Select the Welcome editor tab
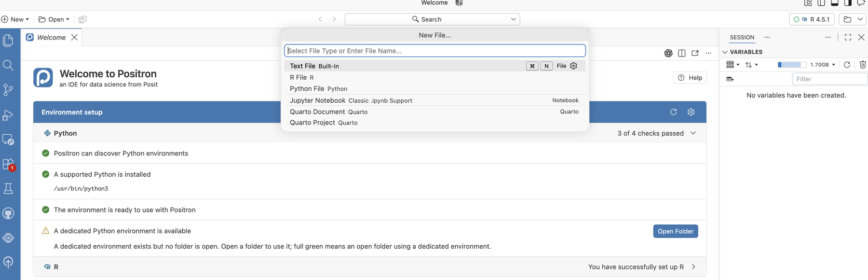The width and height of the screenshot is (868, 280). click(x=51, y=37)
